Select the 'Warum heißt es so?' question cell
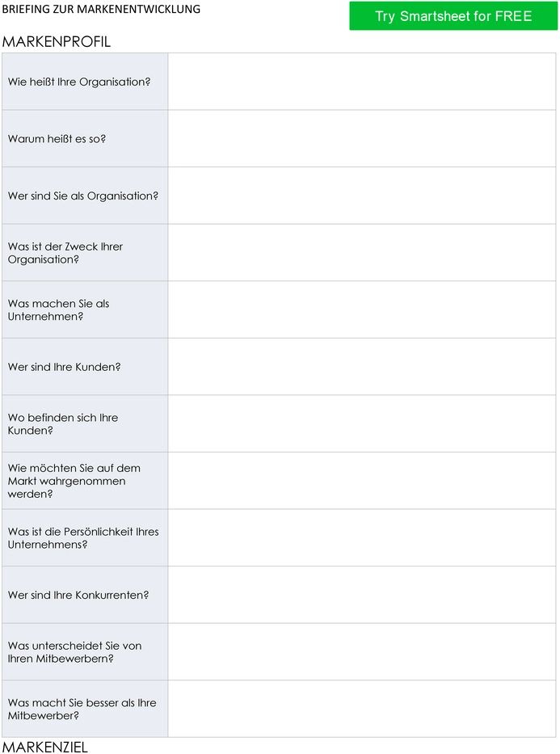Screen dimensions: 560x754 (85, 138)
